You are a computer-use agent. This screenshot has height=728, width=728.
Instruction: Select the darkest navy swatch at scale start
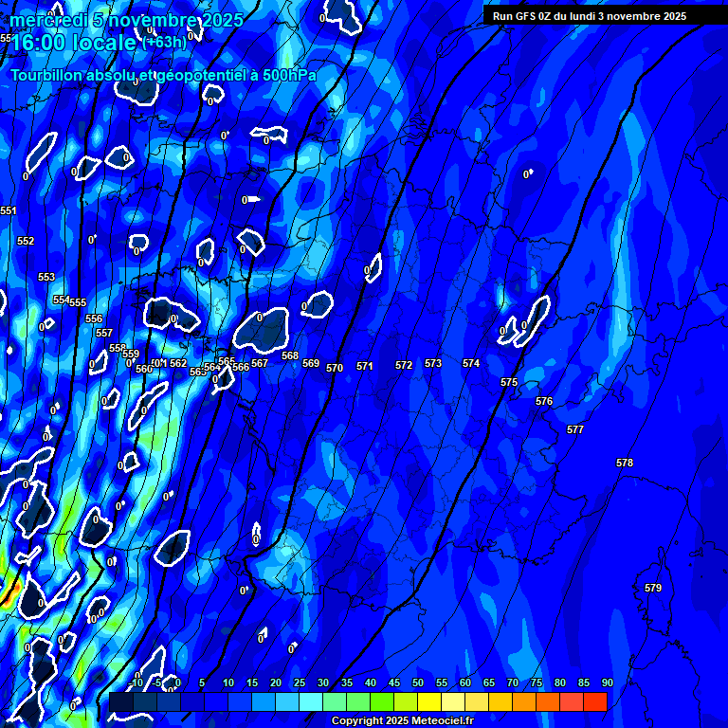(120, 702)
